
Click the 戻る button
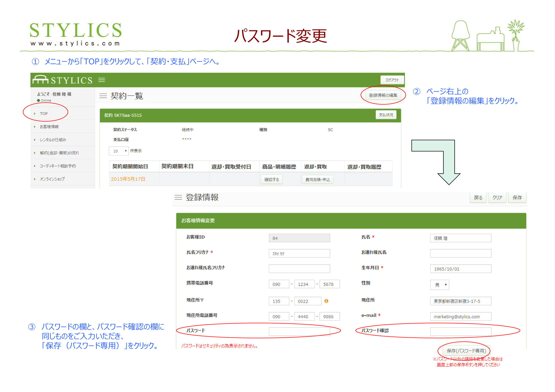(478, 198)
